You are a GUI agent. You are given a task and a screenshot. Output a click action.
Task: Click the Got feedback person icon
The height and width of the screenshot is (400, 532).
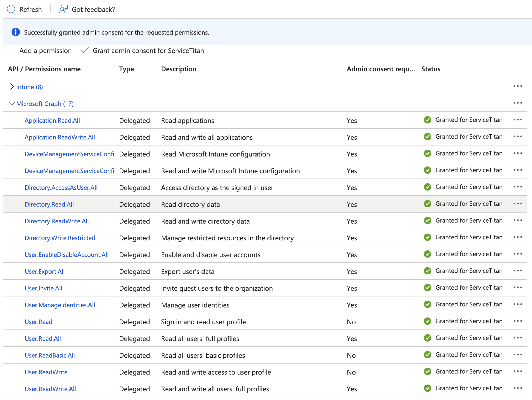(63, 9)
